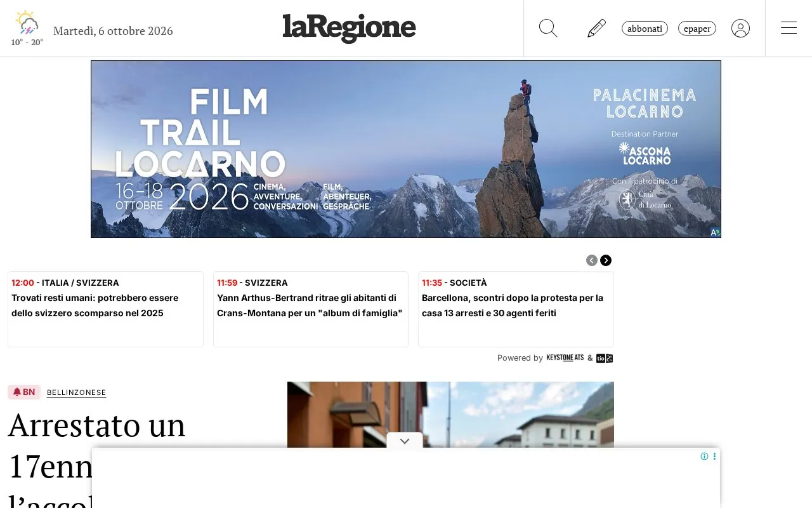Open the Yann Arthus-Bertrand article headline
Viewport: 812px width, 508px height.
(x=310, y=305)
